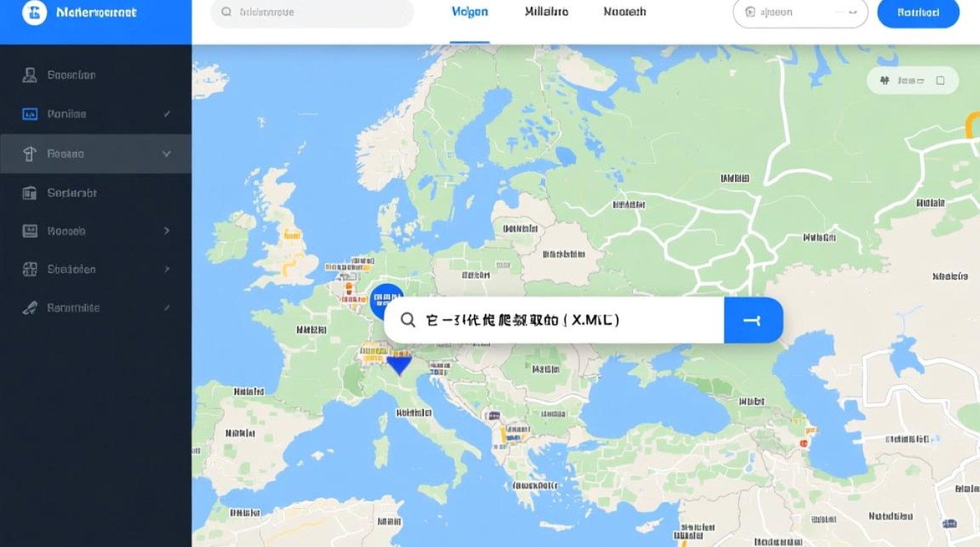Screen dimensions: 980x547
Task: Switch to the middle top navigation tab
Action: [546, 12]
